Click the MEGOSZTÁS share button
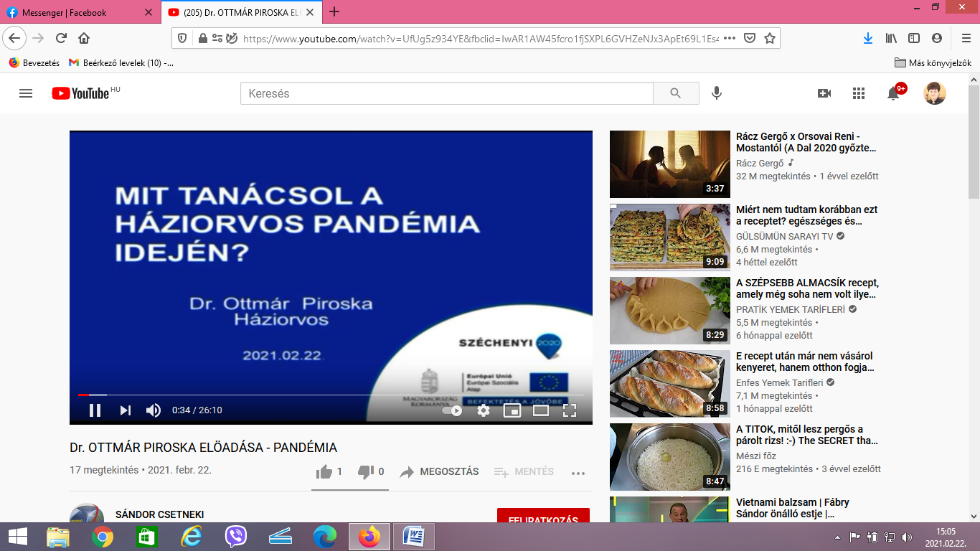The image size is (980, 551). point(439,471)
